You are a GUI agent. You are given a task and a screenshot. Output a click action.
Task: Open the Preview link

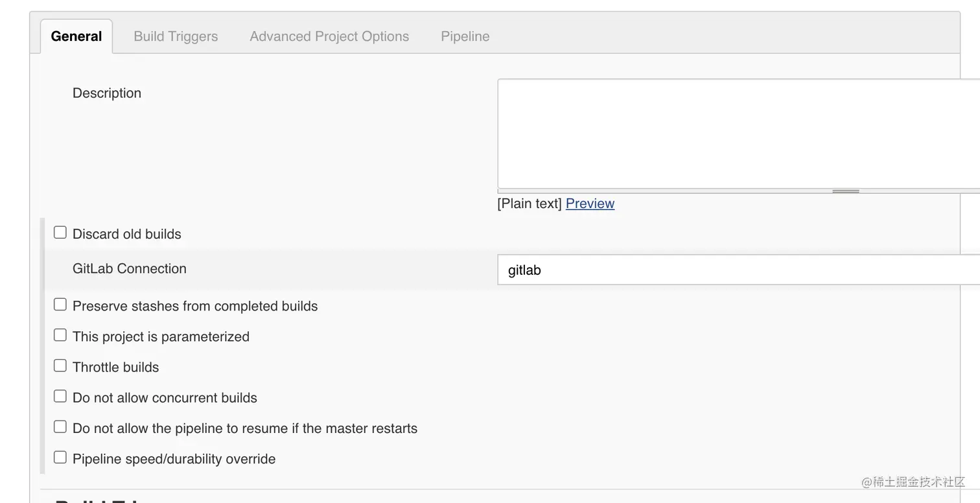(590, 204)
